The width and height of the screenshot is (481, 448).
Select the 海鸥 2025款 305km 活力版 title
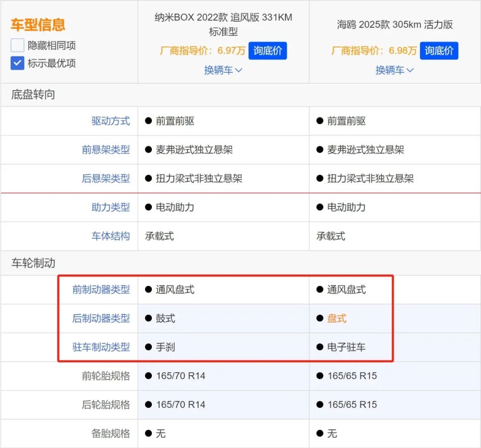[x=395, y=24]
